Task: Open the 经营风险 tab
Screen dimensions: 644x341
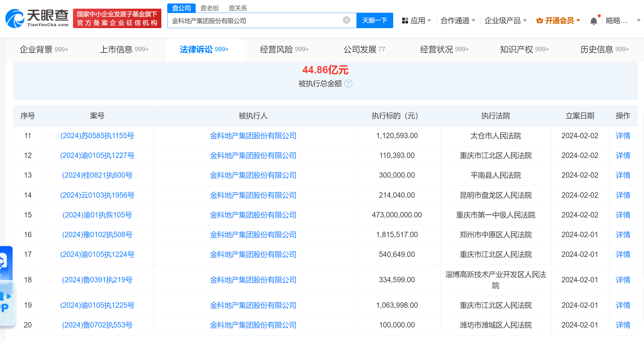Action: (284, 49)
